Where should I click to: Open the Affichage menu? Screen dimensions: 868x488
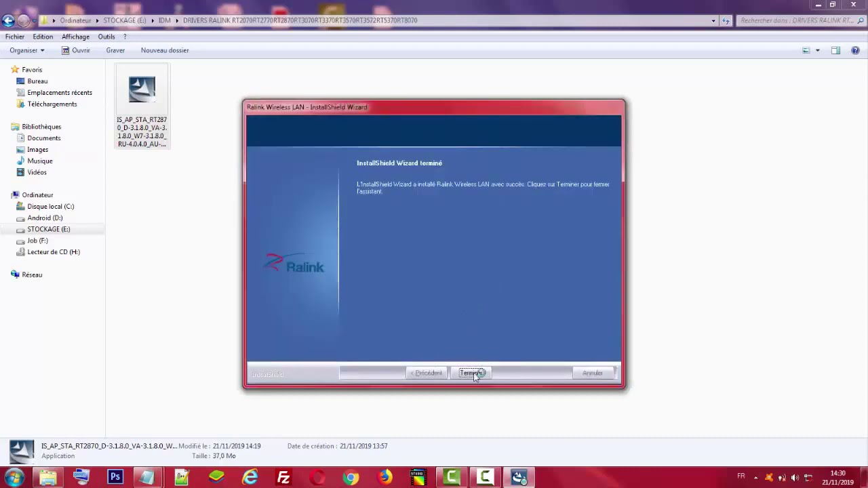(x=75, y=37)
